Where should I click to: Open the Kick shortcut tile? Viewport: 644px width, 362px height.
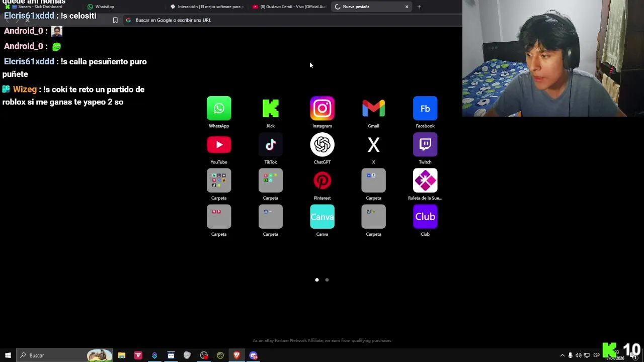click(x=271, y=109)
